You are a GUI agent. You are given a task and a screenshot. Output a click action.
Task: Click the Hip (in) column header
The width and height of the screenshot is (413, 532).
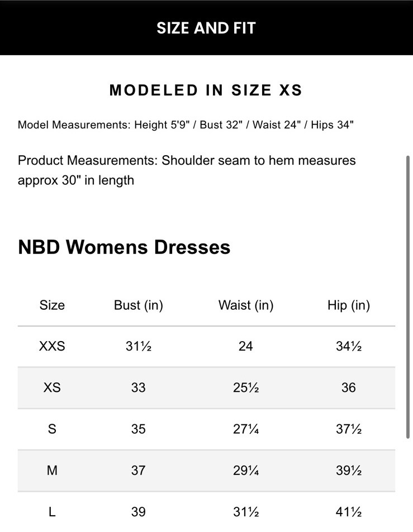[x=349, y=305]
